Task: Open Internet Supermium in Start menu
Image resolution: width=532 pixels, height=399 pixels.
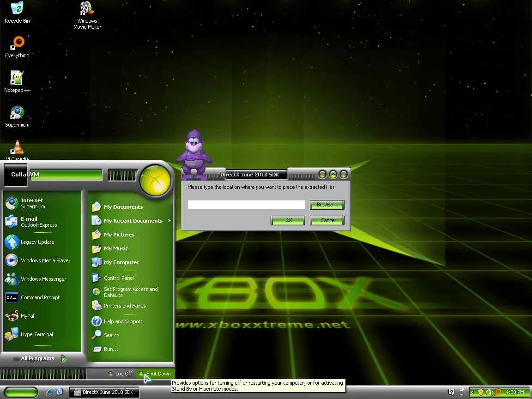Action: [42, 203]
